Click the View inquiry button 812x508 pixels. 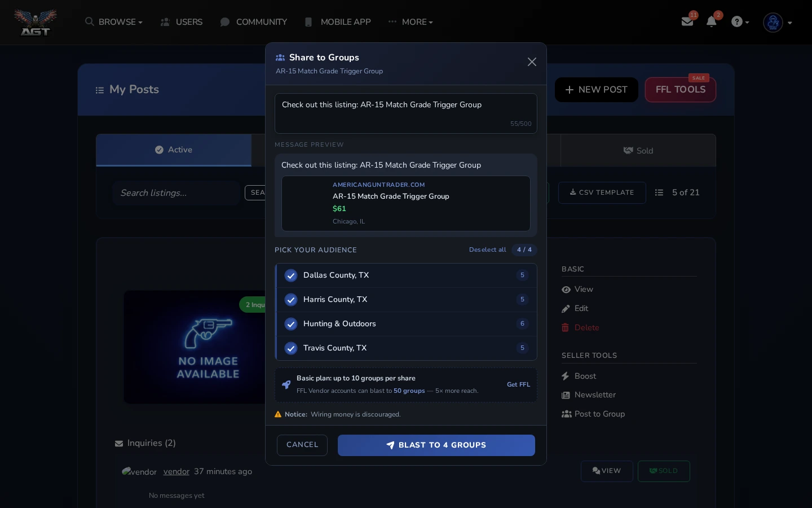tap(607, 471)
